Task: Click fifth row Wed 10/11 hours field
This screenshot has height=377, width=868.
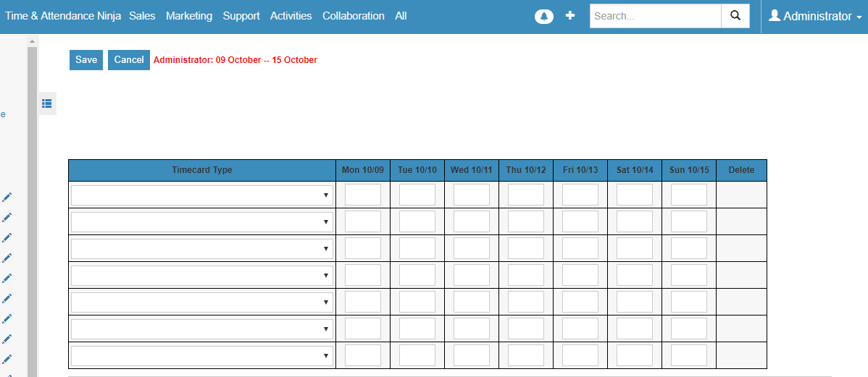Action: coord(472,302)
